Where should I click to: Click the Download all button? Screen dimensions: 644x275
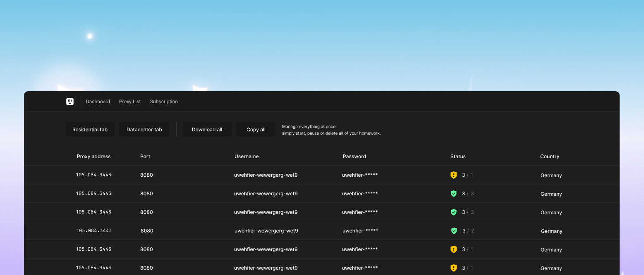point(207,129)
